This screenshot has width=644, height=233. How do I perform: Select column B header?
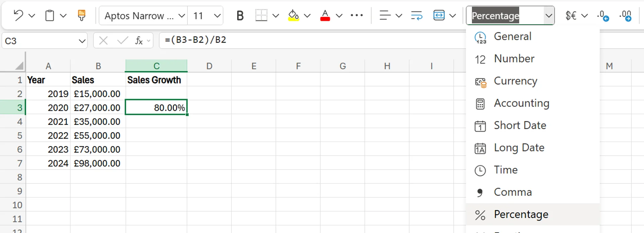[x=98, y=66]
